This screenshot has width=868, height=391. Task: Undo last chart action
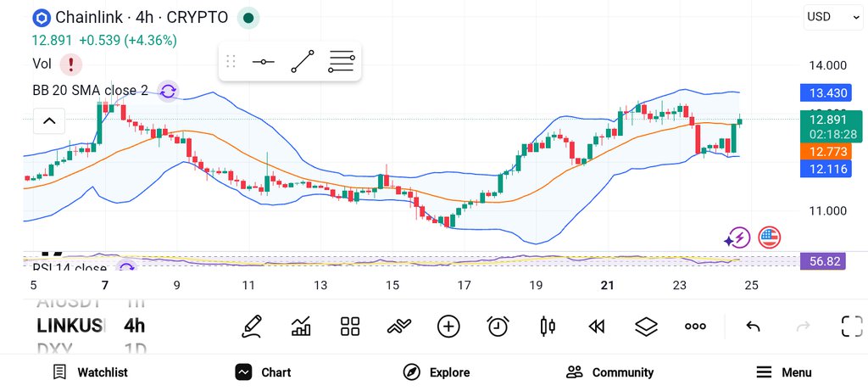(753, 327)
